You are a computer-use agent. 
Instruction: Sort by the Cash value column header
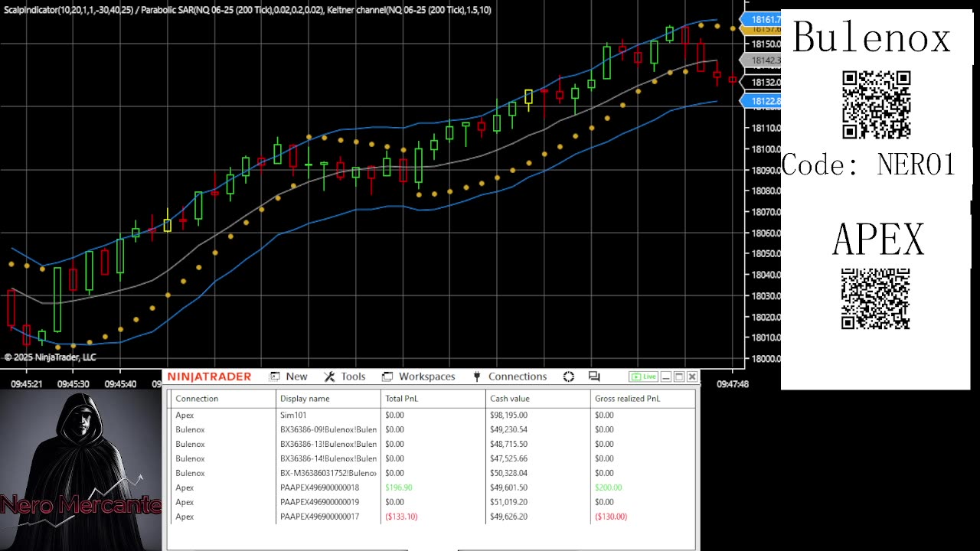pyautogui.click(x=538, y=399)
